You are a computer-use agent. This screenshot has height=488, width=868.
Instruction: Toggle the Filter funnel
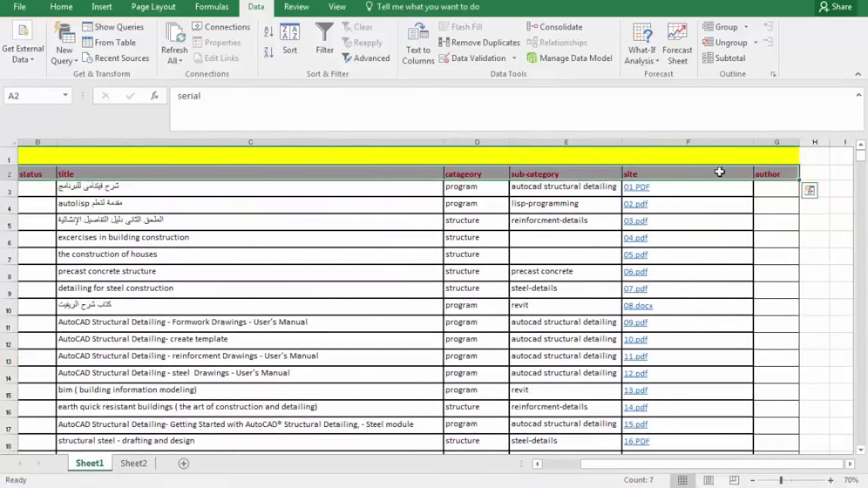click(x=325, y=38)
